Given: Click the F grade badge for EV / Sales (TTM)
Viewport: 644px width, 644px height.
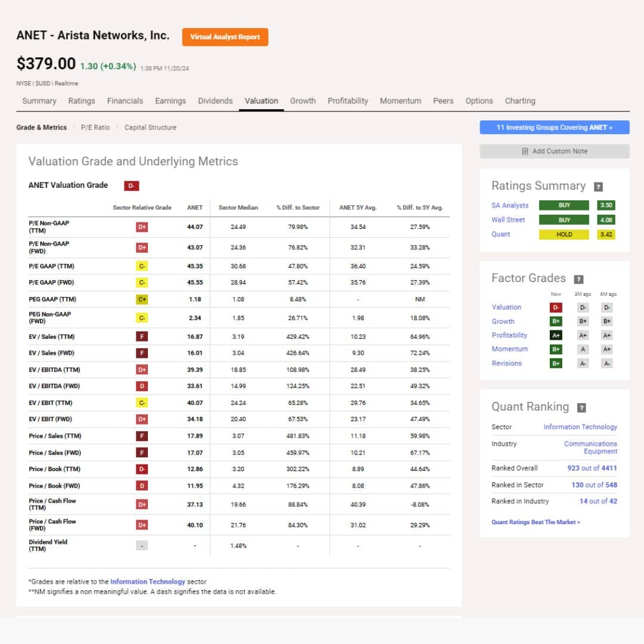Looking at the screenshot, I should point(142,337).
